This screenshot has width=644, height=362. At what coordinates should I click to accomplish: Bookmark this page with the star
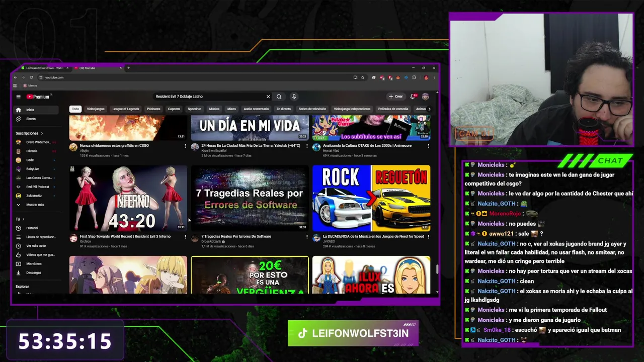click(x=363, y=77)
